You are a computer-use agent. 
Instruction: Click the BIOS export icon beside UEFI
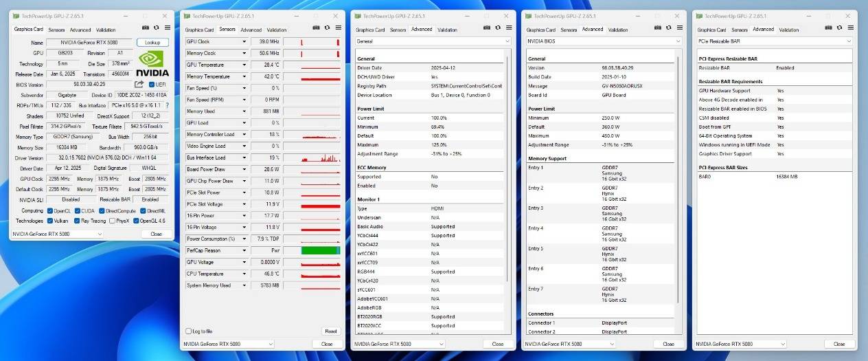(139, 85)
